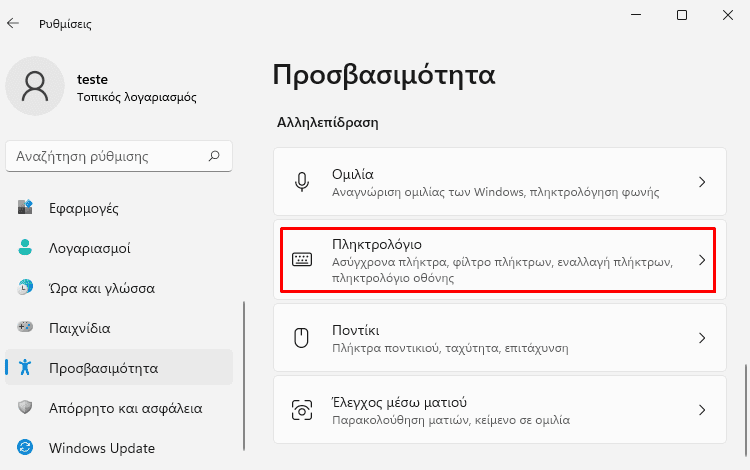Open Απόρρητο και ασφάλεια settings

point(119,407)
